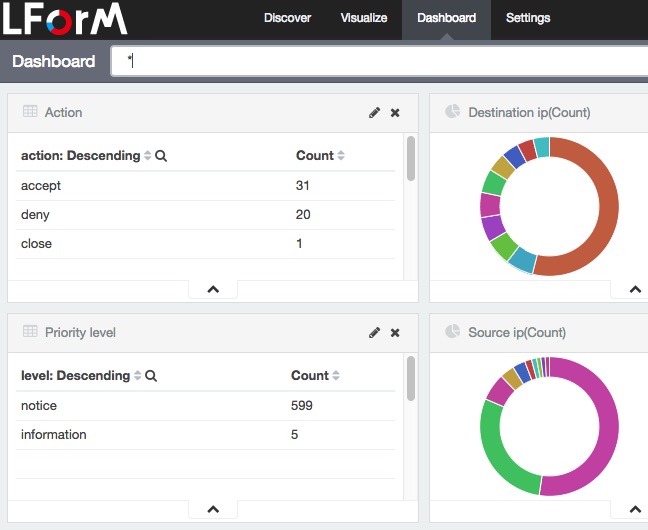The width and height of the screenshot is (648, 530).
Task: Edit the Priority level panel with pencil
Action: point(374,333)
